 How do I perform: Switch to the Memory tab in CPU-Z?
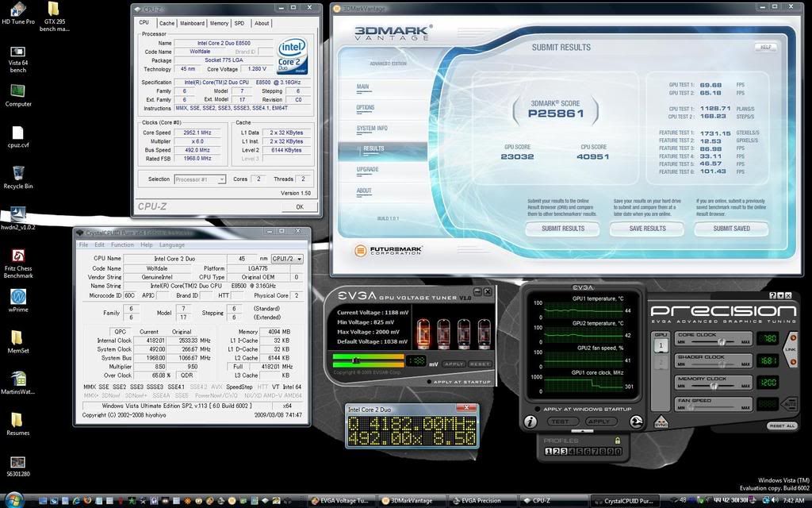pyautogui.click(x=219, y=23)
